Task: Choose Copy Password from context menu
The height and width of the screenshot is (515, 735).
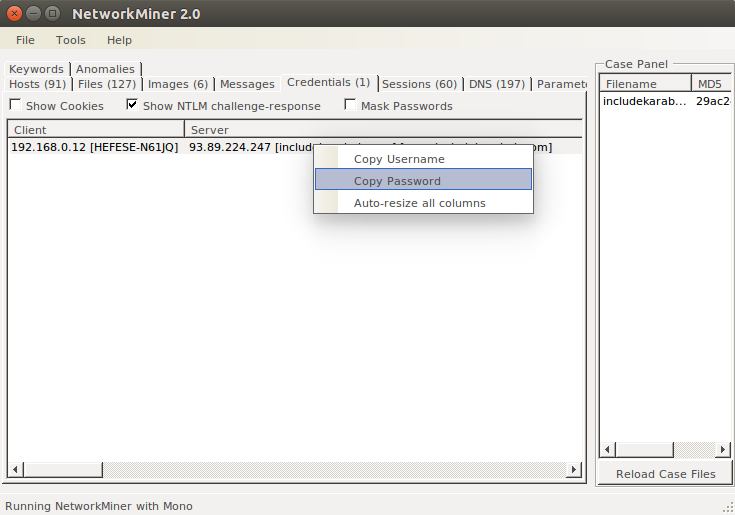Action: pos(424,179)
